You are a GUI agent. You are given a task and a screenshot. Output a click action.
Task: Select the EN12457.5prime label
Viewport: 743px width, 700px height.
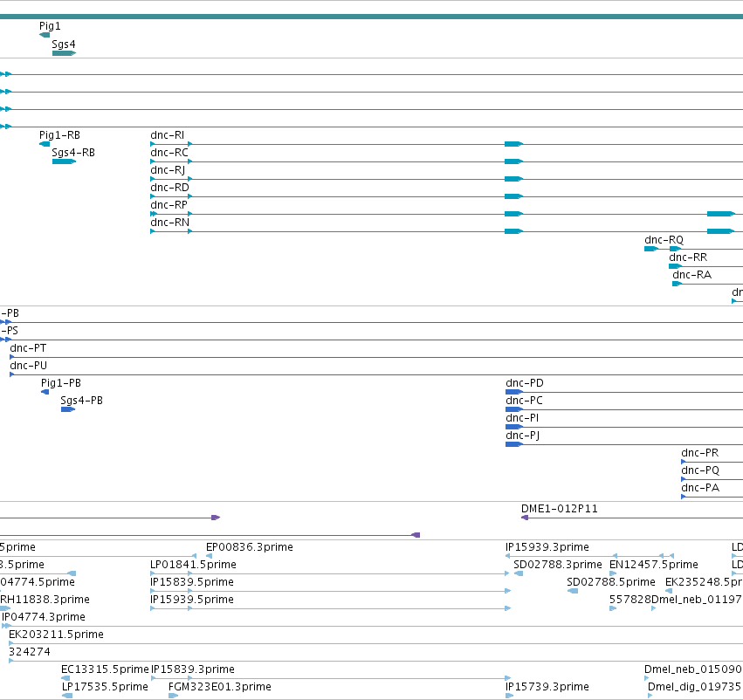coord(654,565)
